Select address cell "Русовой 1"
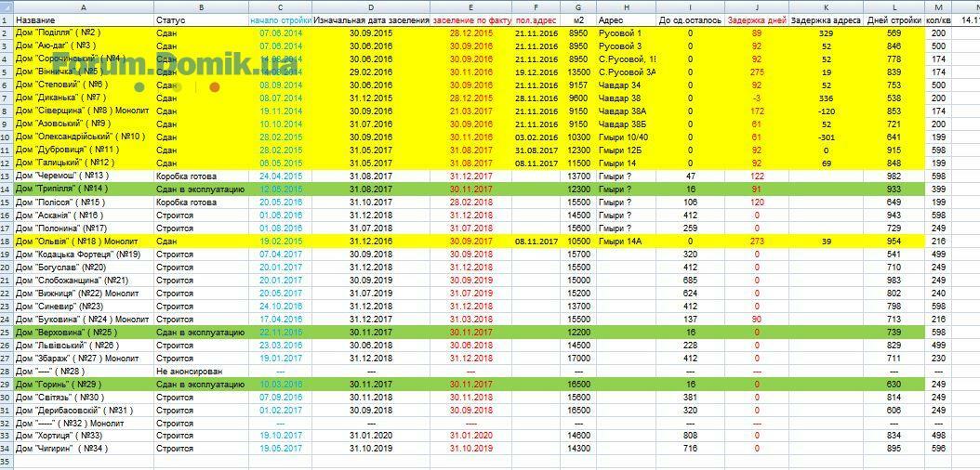The height and width of the screenshot is (470, 980). click(627, 33)
